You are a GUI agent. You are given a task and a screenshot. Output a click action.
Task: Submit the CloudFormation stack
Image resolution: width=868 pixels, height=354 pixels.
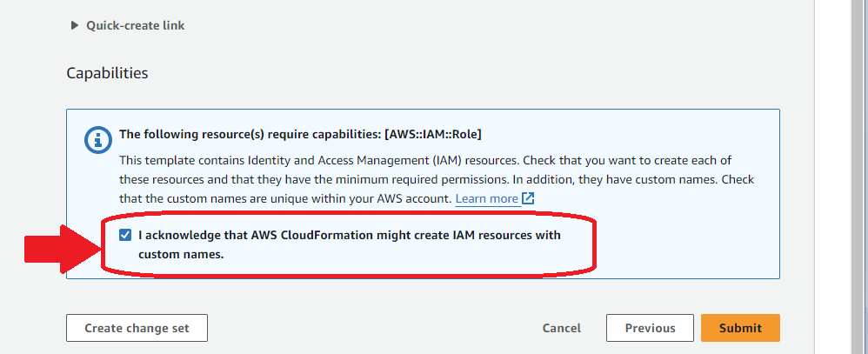point(740,328)
